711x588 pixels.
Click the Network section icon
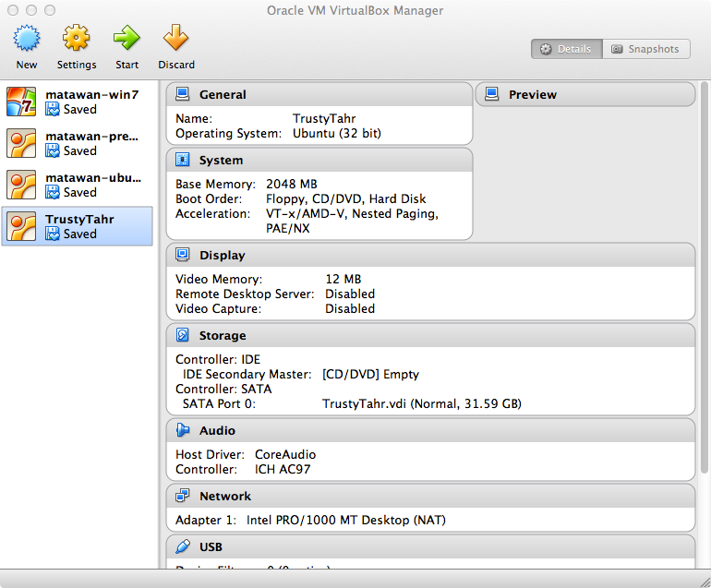tap(182, 496)
